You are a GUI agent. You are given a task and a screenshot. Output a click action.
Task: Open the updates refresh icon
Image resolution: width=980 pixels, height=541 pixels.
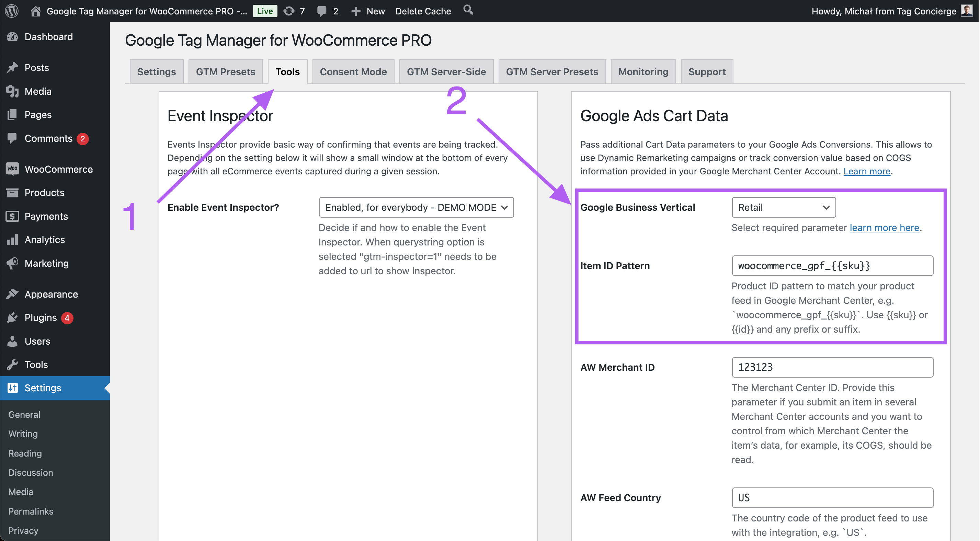[289, 11]
